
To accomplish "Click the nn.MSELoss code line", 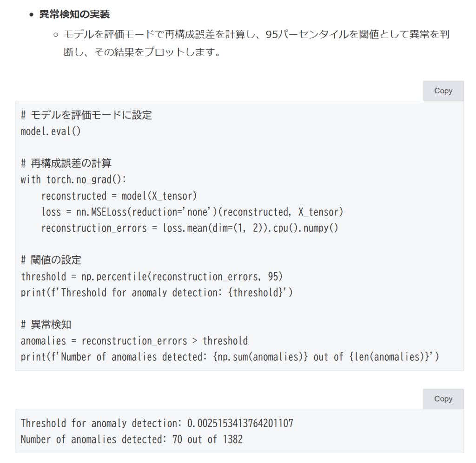I will point(192,212).
